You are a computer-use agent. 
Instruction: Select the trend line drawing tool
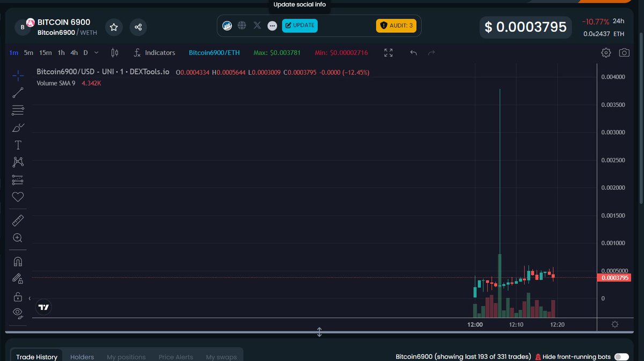click(18, 93)
